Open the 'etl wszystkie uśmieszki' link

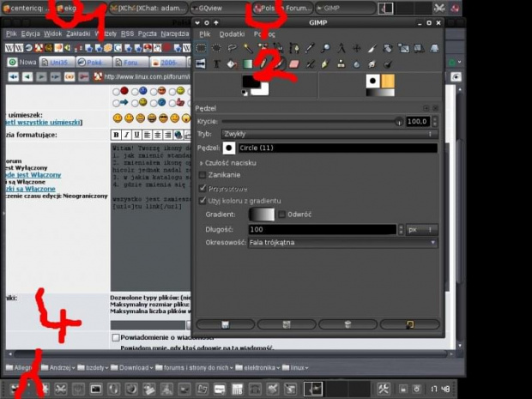pos(44,122)
